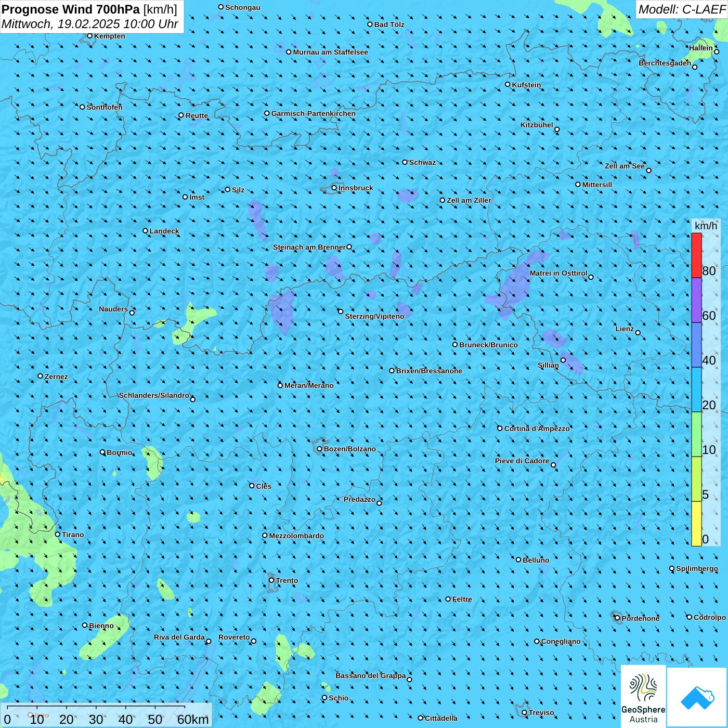This screenshot has width=728, height=728.
Task: Click the '60km' scale bar label
Action: 193,719
